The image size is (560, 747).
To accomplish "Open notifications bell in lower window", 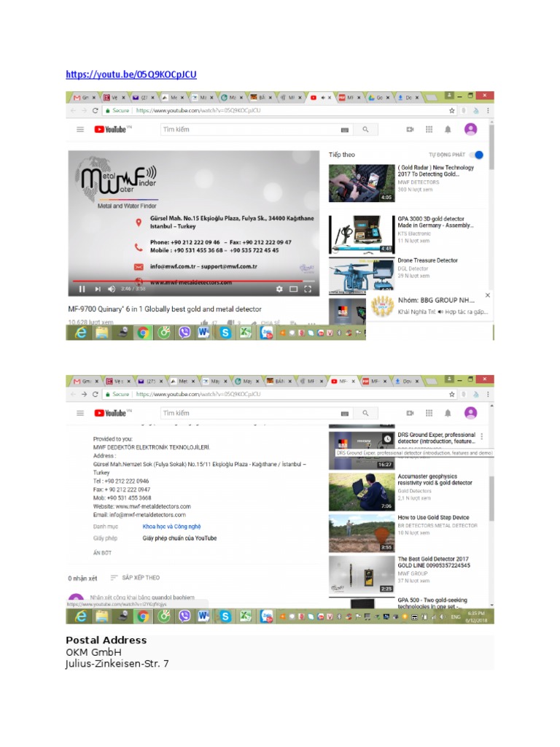I will 448,413.
